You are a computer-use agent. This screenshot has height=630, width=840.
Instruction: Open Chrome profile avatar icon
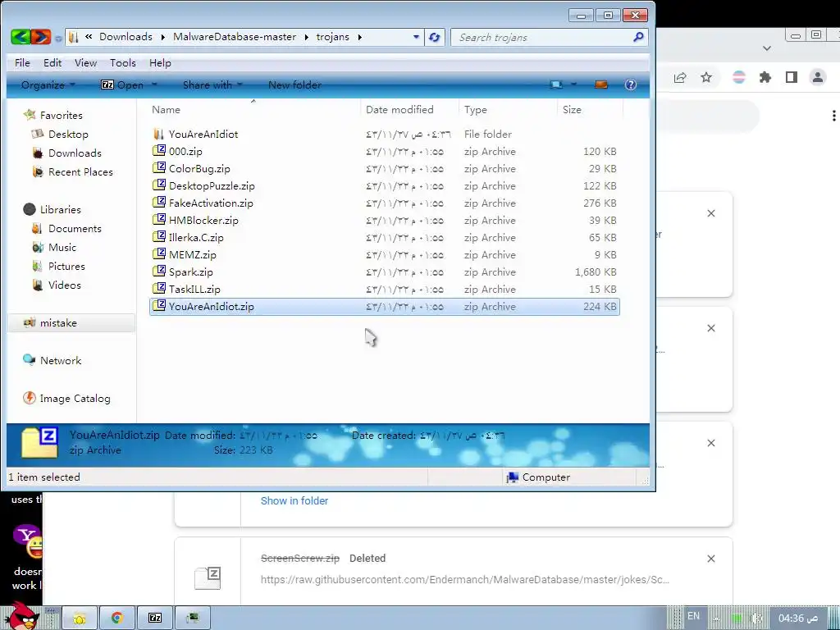(x=818, y=78)
